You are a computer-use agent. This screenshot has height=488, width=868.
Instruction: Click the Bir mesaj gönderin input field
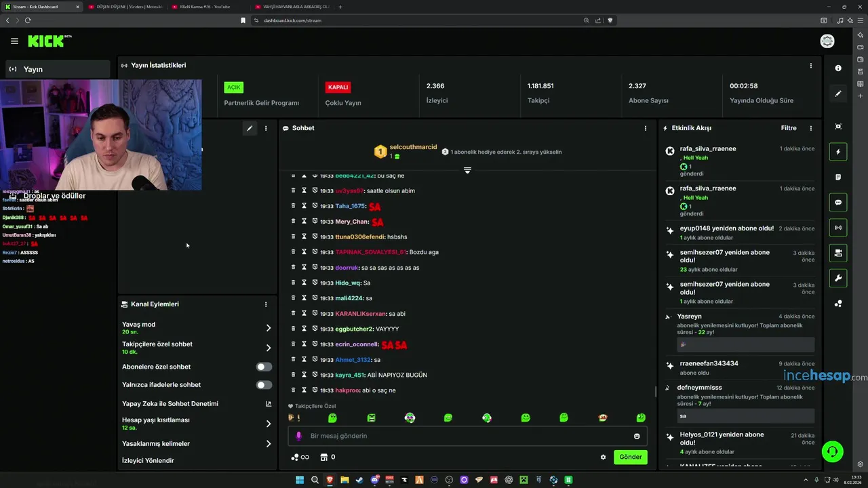(x=467, y=436)
